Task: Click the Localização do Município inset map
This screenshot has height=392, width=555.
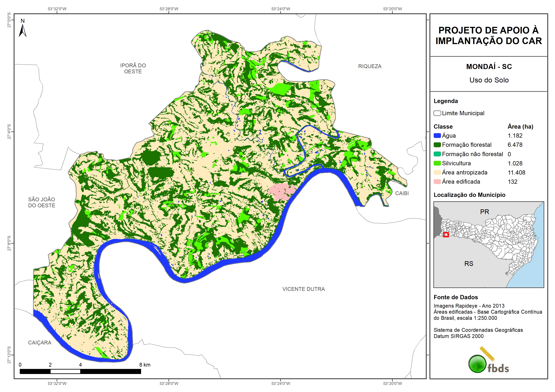Action: click(489, 244)
